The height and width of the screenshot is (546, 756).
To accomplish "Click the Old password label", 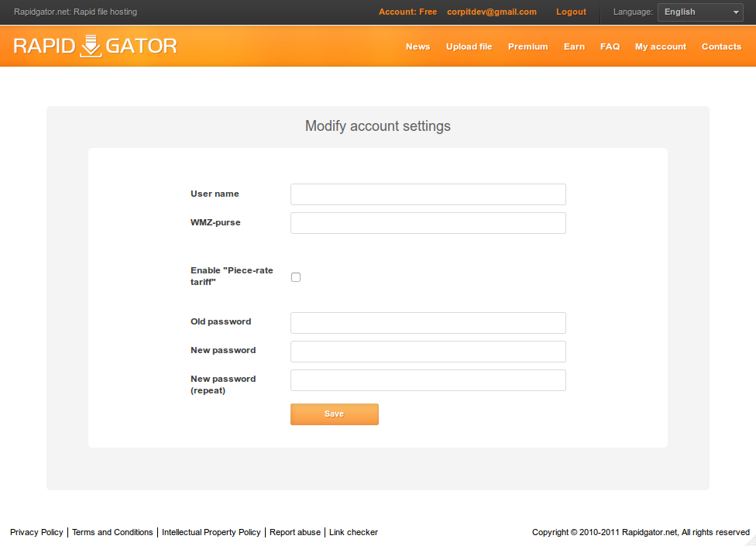I will (x=220, y=321).
